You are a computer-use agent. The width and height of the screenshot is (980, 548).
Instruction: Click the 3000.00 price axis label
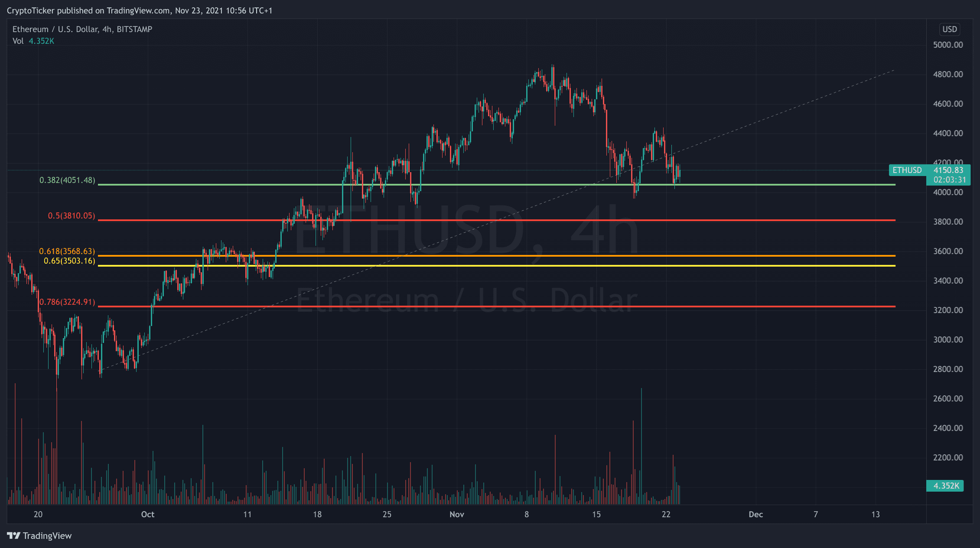click(947, 339)
